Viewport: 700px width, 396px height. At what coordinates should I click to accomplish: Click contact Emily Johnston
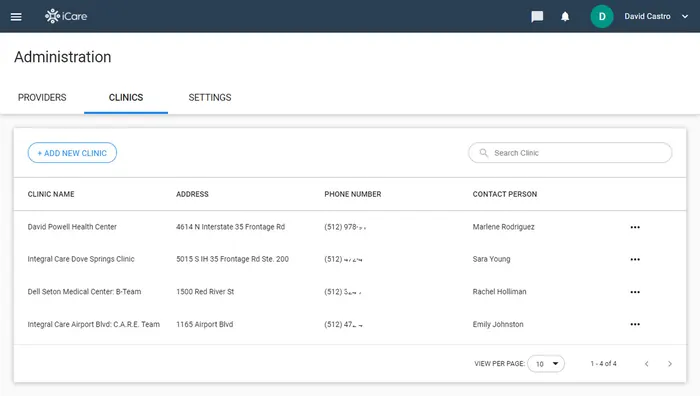(x=498, y=324)
